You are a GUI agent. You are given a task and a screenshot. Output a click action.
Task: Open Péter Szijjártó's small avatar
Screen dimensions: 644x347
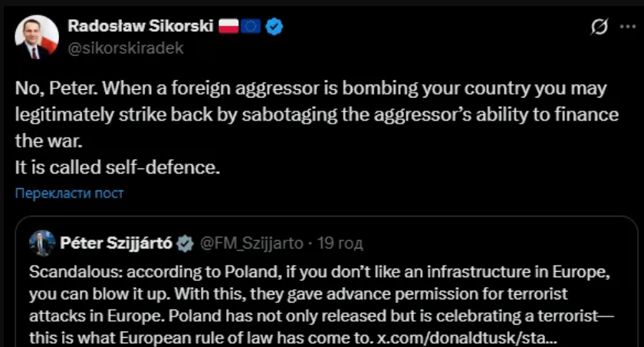click(x=41, y=243)
